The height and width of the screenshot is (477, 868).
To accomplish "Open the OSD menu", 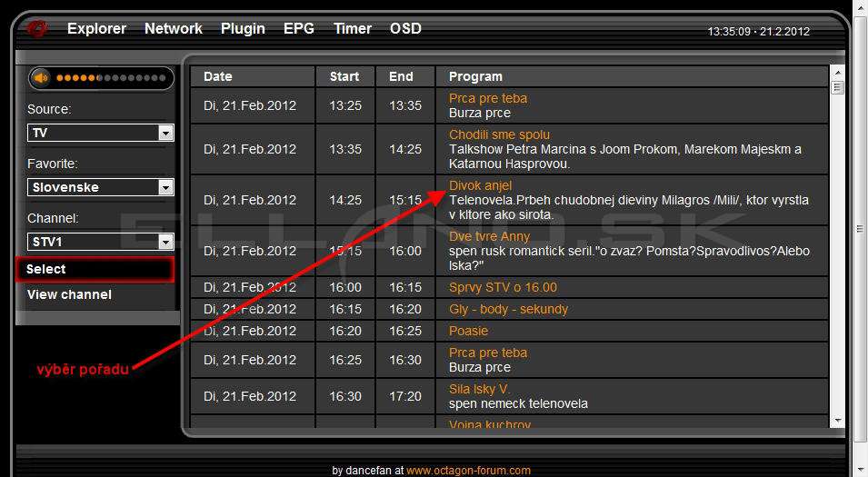I will (405, 29).
